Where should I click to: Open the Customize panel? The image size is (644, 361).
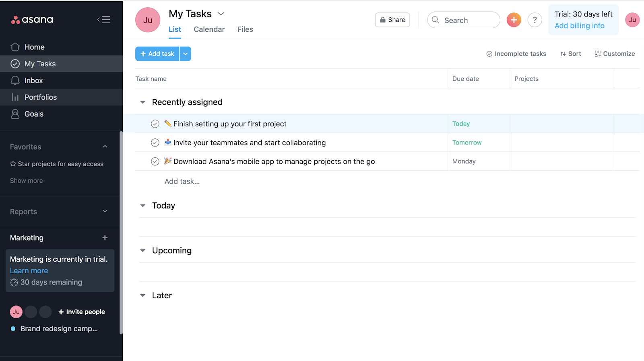click(615, 54)
